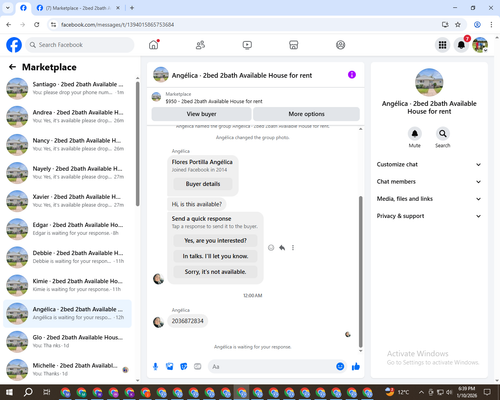Image resolution: width=500 pixels, height=400 pixels.
Task: Switch to the first Facebook browser tab
Action: (23, 8)
